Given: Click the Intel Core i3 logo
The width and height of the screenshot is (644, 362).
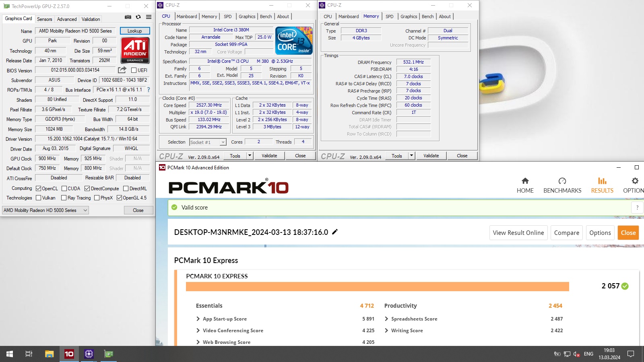Looking at the screenshot, I should point(294,41).
